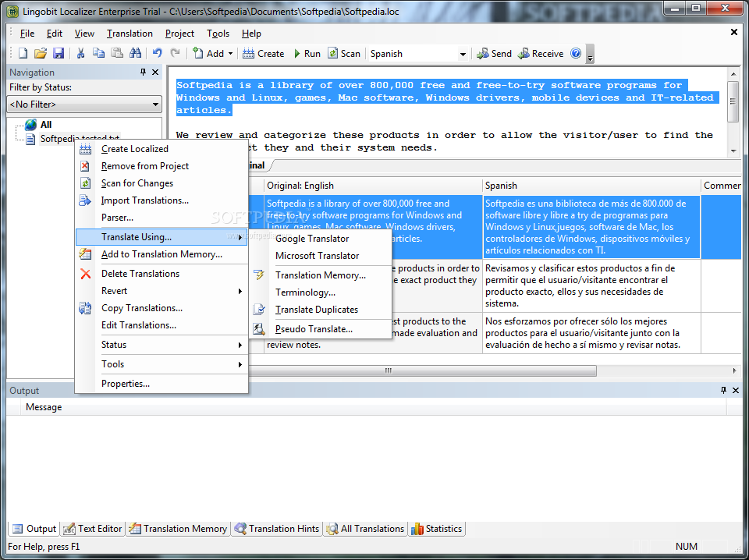Screen dimensions: 749x560
Task: Open the Help menu
Action: point(251,34)
